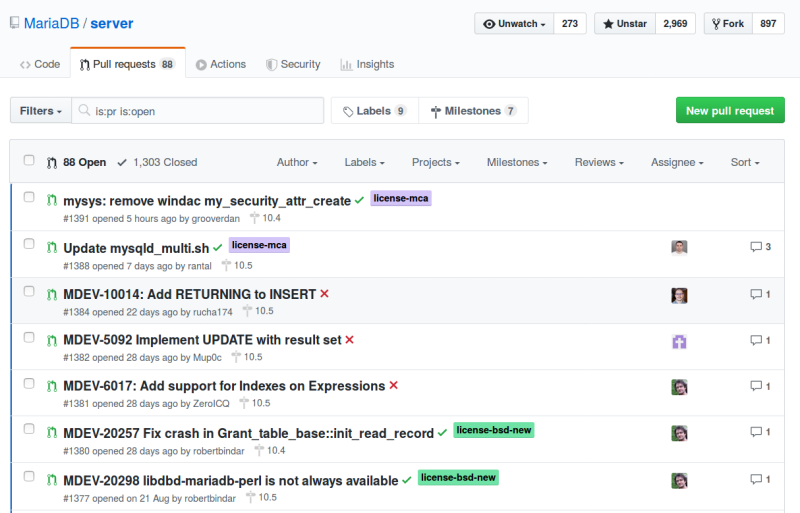Unstar the repository
Viewport: 800px width, 513px height.
(x=625, y=23)
